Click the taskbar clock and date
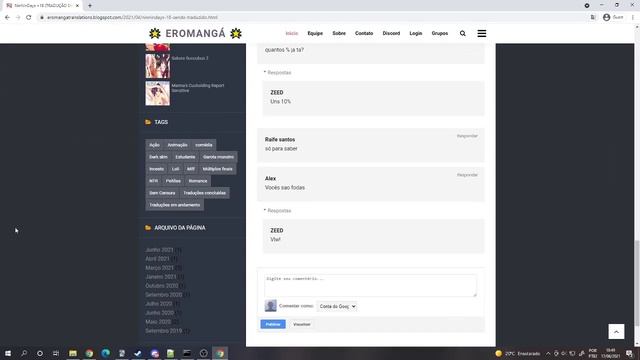This screenshot has height=360, width=640. coord(611,353)
